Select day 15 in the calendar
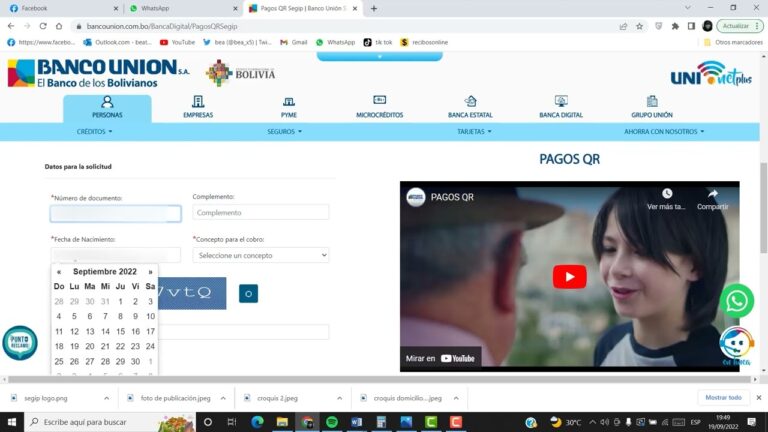The image size is (768, 432). click(x=120, y=332)
